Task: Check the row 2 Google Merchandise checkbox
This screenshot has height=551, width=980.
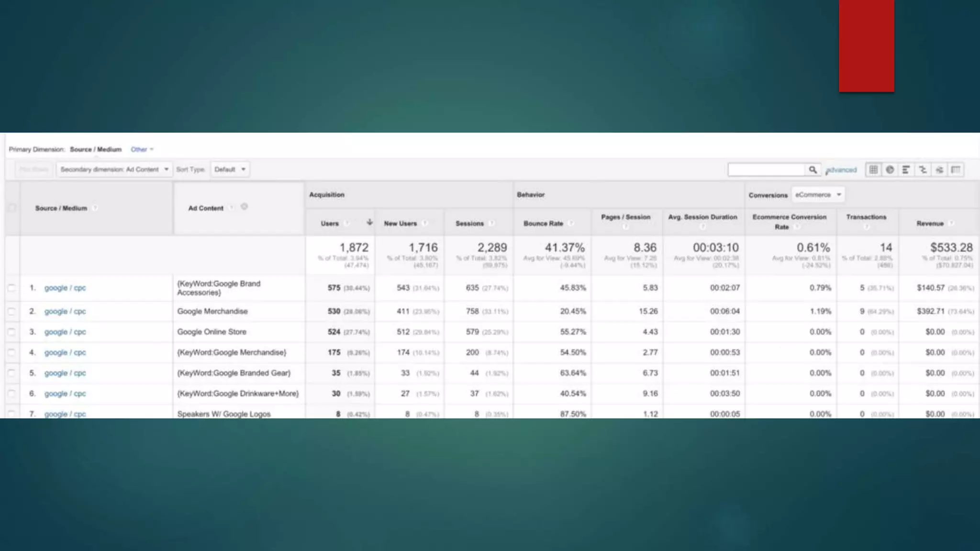Action: (11, 311)
